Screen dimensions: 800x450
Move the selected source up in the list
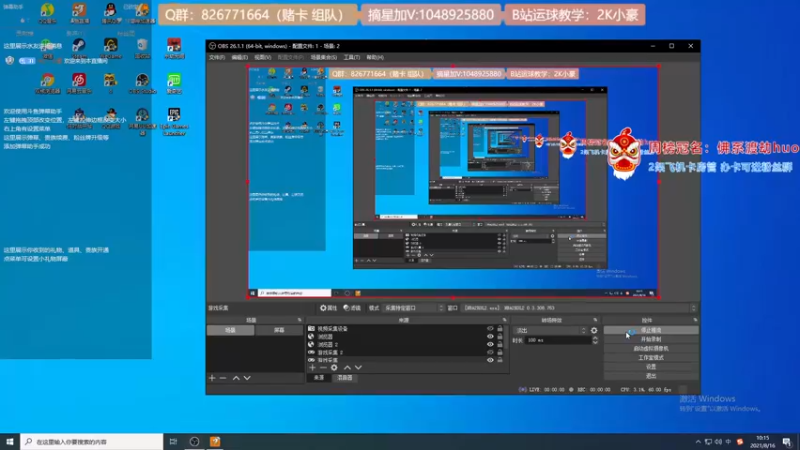coord(347,367)
